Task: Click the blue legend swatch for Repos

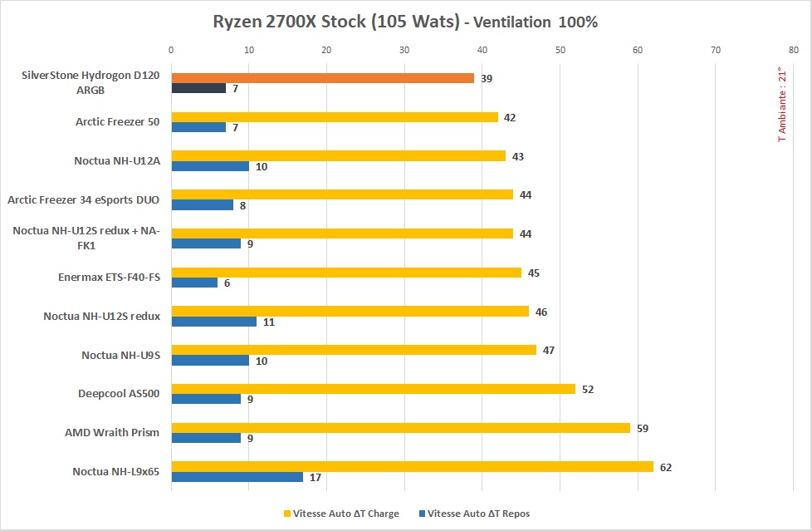Action: (422, 514)
